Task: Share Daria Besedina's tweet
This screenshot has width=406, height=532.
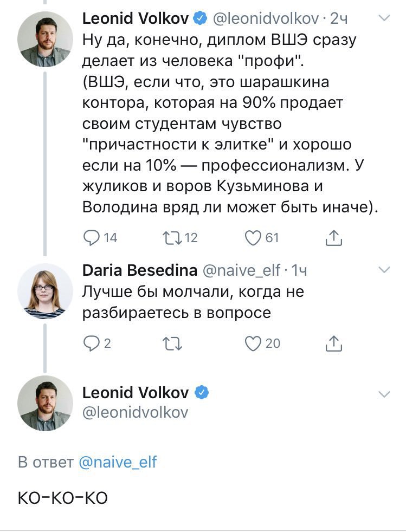Action: tap(334, 343)
